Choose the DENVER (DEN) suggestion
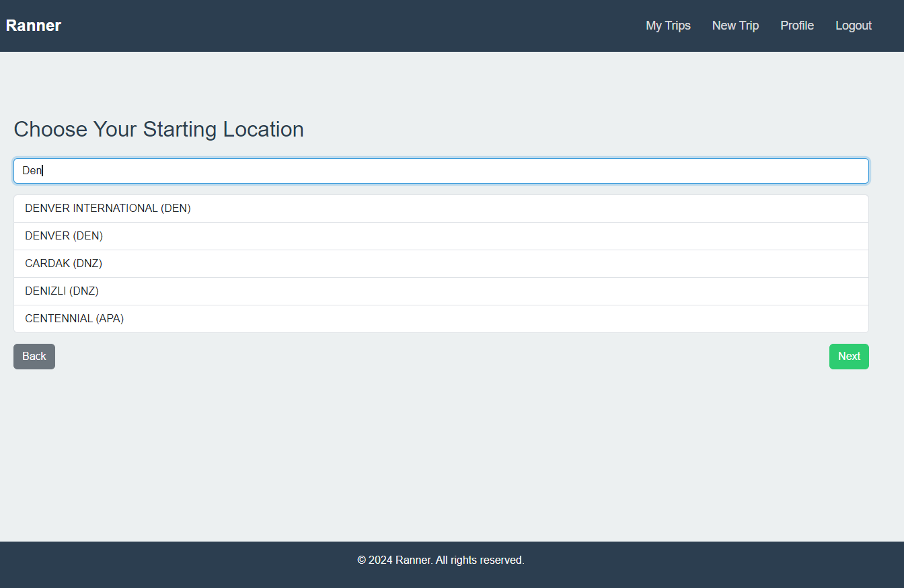This screenshot has height=588, width=904. pyautogui.click(x=441, y=236)
